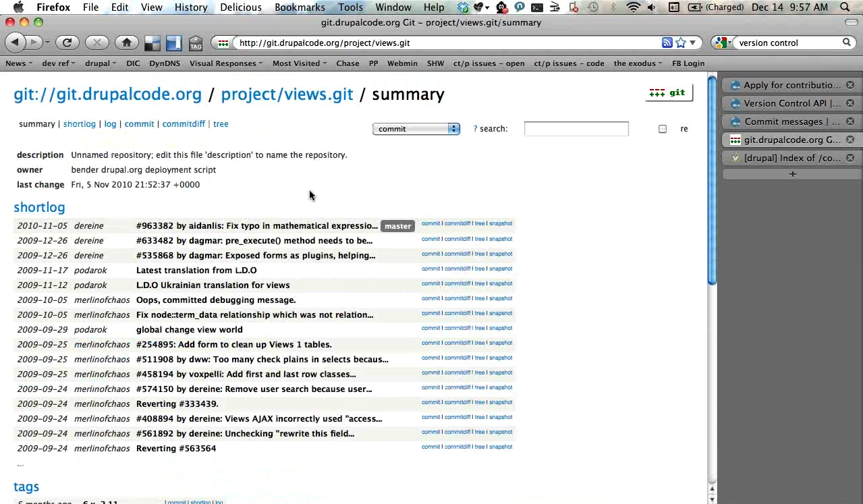Open the Delicious menu
Image resolution: width=863 pixels, height=504 pixels.
241,7
